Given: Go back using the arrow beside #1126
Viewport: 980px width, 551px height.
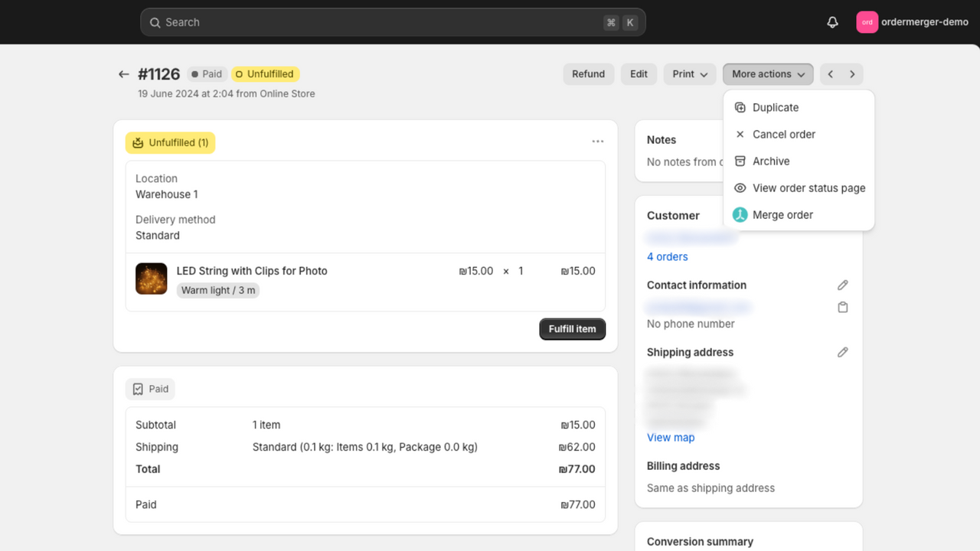Looking at the screenshot, I should (123, 74).
